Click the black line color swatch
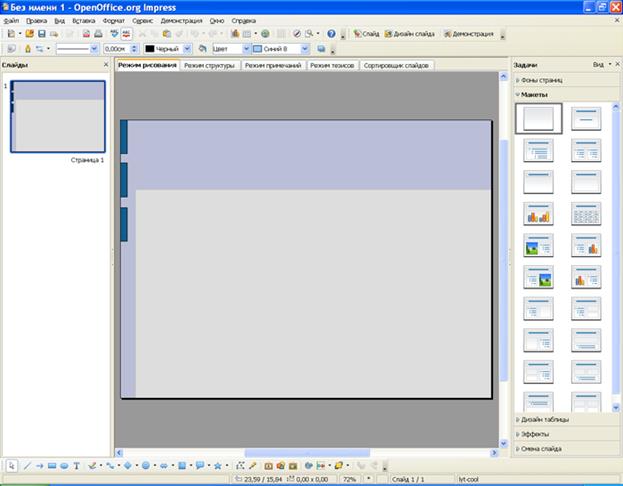 point(150,49)
